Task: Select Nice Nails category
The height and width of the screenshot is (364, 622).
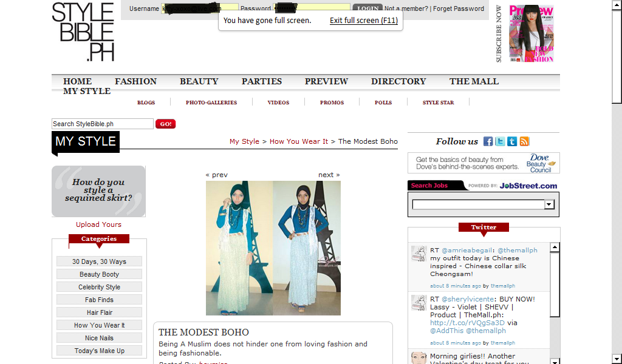Action: pyautogui.click(x=99, y=337)
